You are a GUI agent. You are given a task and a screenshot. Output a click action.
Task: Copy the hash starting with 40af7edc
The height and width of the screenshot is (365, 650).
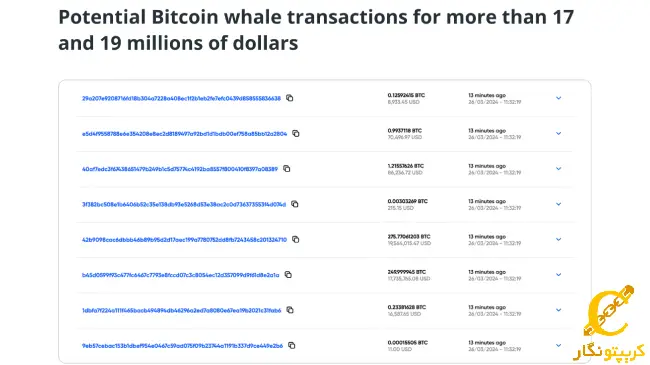point(286,169)
